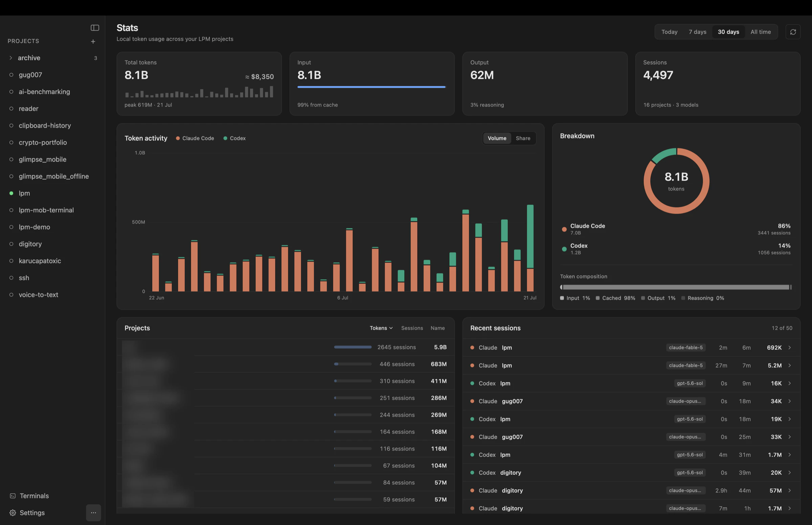This screenshot has width=812, height=525.
Task: Click the ≈ $8,350 cost estimate
Action: 259,77
